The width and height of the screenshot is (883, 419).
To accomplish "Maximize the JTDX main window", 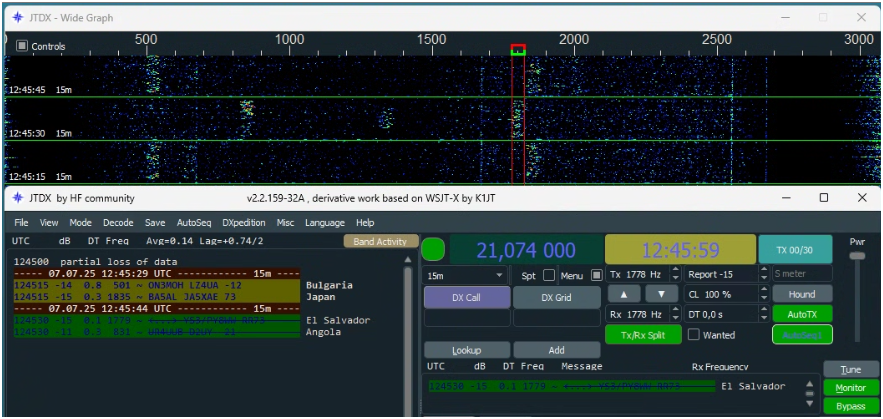I will 823,198.
